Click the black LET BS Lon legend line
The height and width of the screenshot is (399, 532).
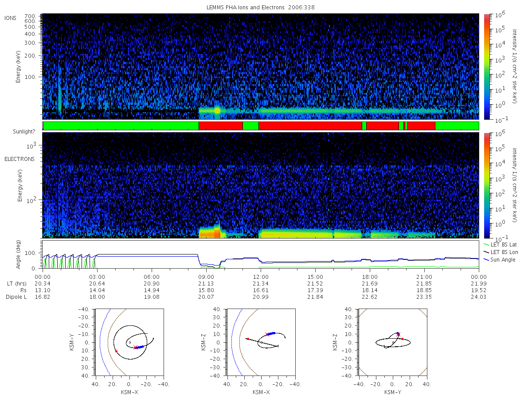coord(486,252)
